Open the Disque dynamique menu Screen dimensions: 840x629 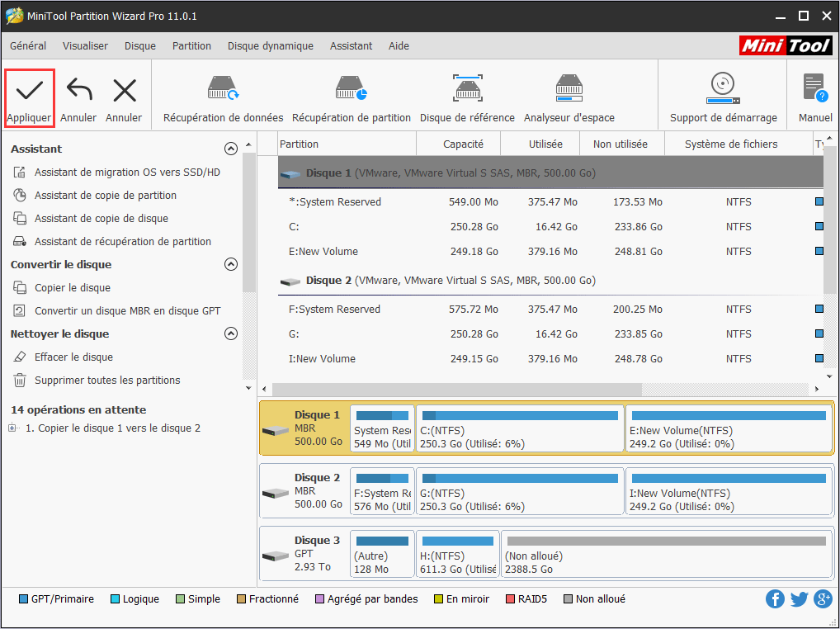[271, 46]
